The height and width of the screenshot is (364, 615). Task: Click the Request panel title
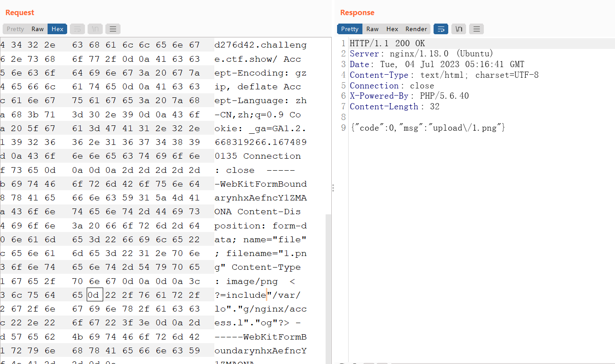point(20,12)
